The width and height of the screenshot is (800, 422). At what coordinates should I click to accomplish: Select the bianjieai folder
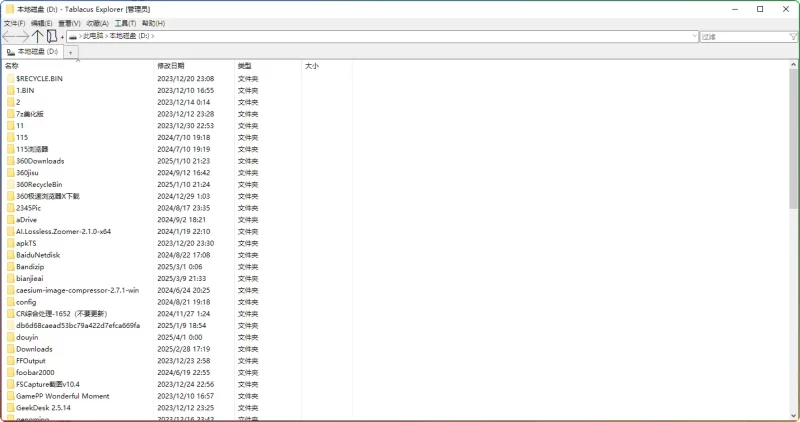coord(30,278)
